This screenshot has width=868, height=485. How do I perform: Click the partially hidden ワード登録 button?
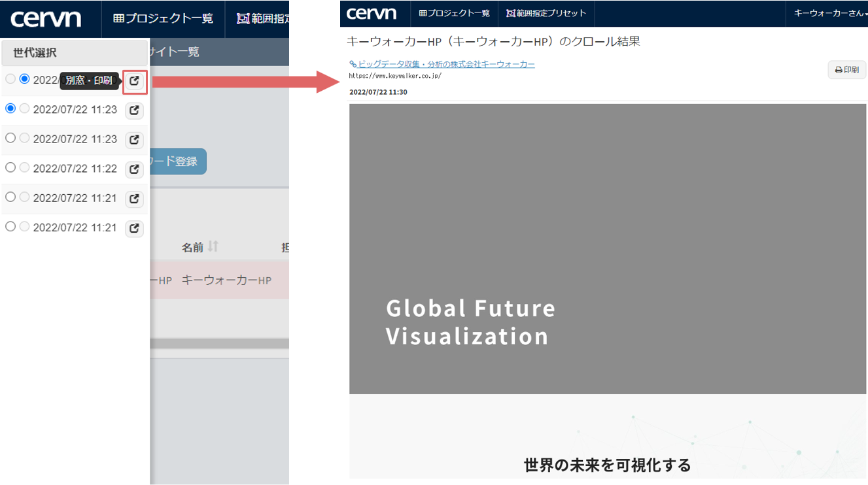click(178, 161)
